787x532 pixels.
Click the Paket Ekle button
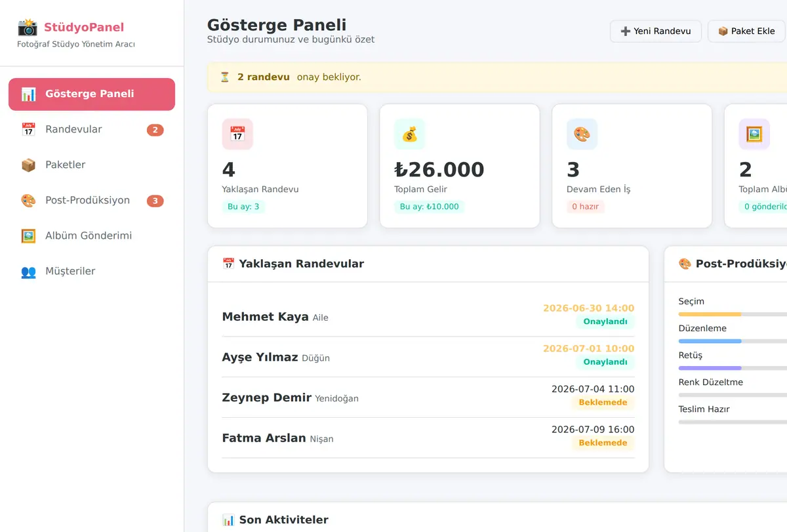746,31
